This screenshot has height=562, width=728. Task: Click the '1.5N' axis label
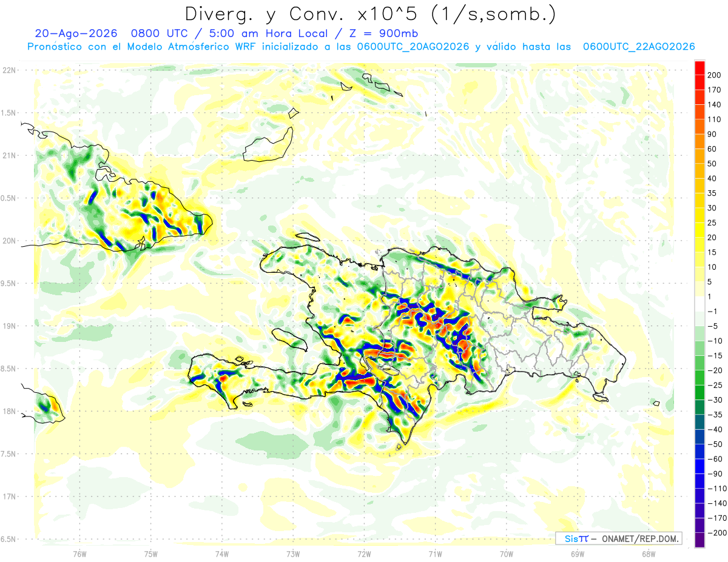(8, 113)
